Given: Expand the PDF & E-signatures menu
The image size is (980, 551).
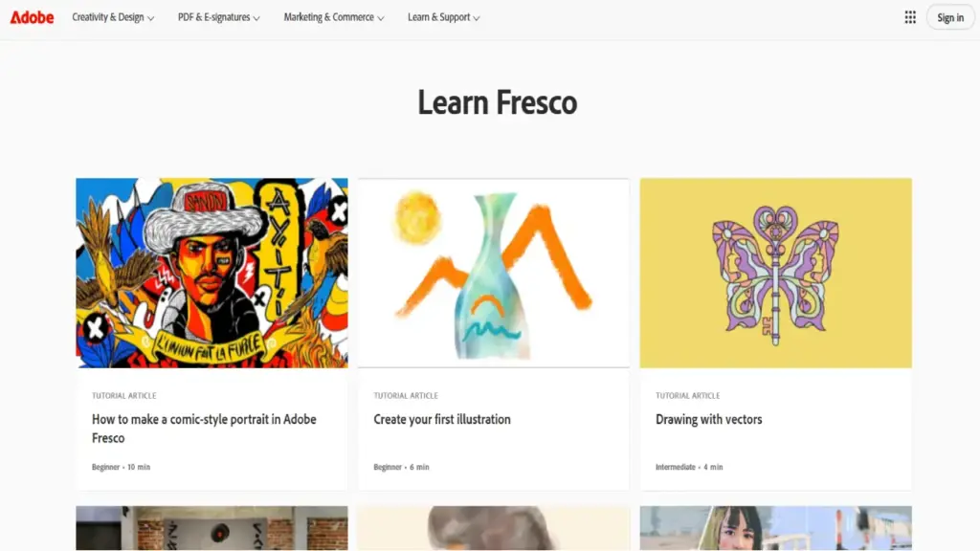Looking at the screenshot, I should 218,16.
